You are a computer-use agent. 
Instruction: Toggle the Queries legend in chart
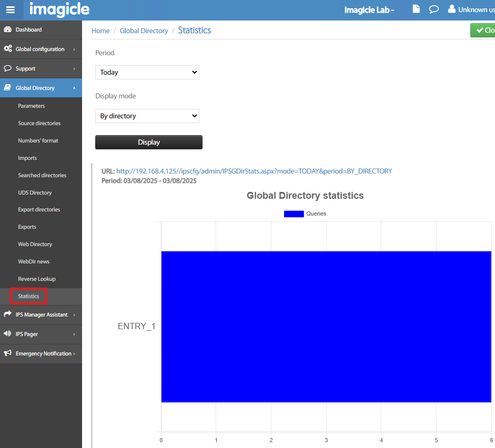pyautogui.click(x=305, y=213)
